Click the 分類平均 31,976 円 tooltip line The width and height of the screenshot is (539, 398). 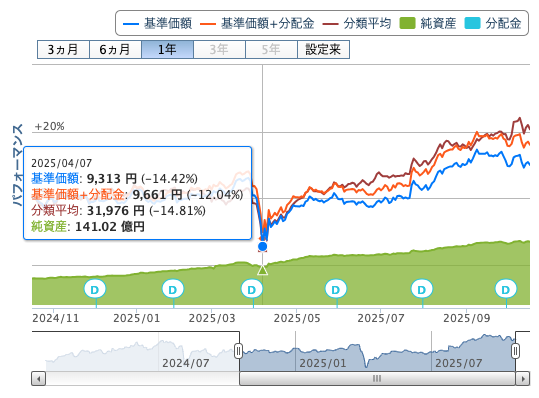[118, 211]
